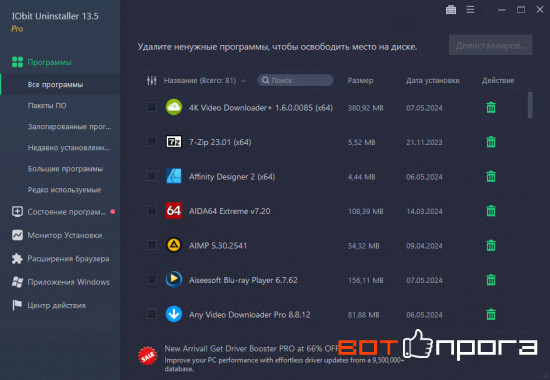Click the green Программы grid icon
The height and width of the screenshot is (380, 550).
tap(17, 62)
